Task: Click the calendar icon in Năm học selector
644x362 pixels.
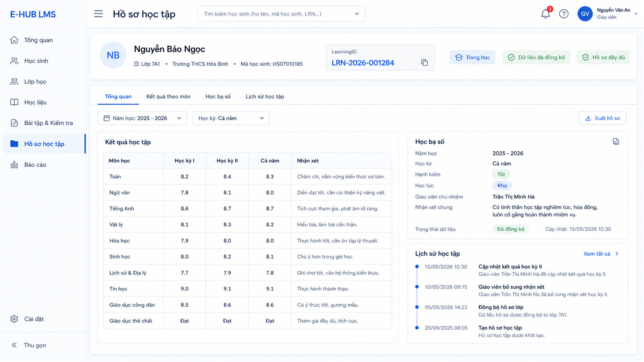Action: 106,118
